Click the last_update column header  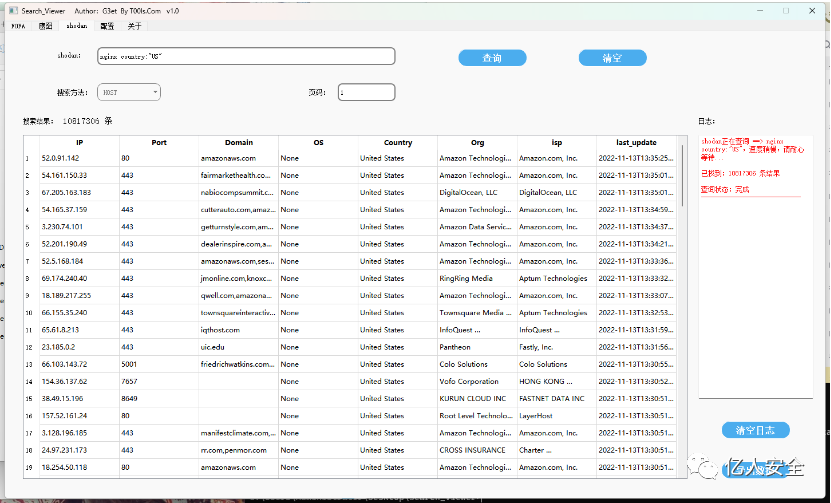(x=636, y=143)
